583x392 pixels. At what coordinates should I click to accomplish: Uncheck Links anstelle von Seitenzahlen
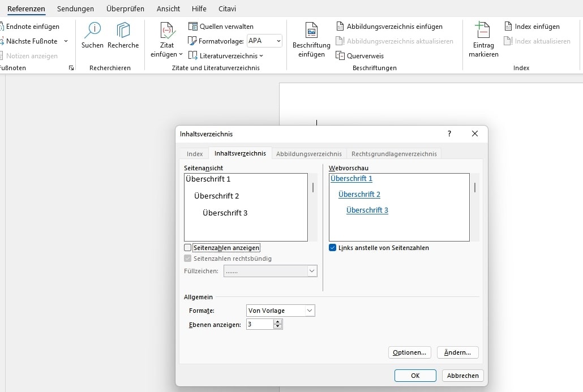332,247
